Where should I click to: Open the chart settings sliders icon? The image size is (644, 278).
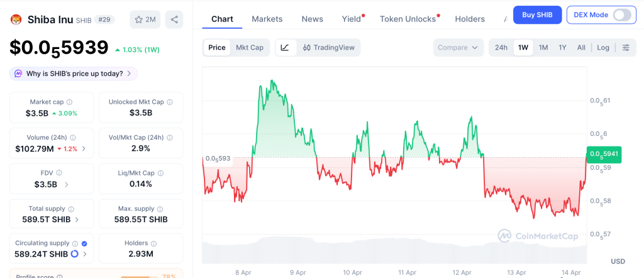pos(626,48)
